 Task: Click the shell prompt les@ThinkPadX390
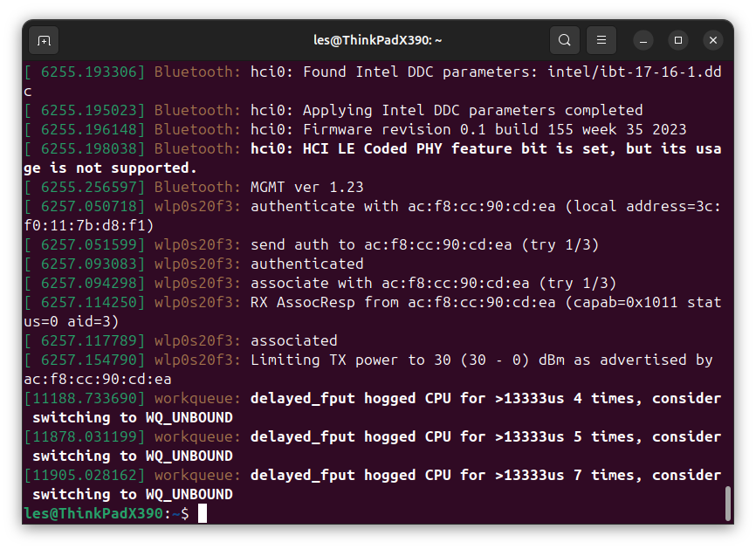click(93, 513)
